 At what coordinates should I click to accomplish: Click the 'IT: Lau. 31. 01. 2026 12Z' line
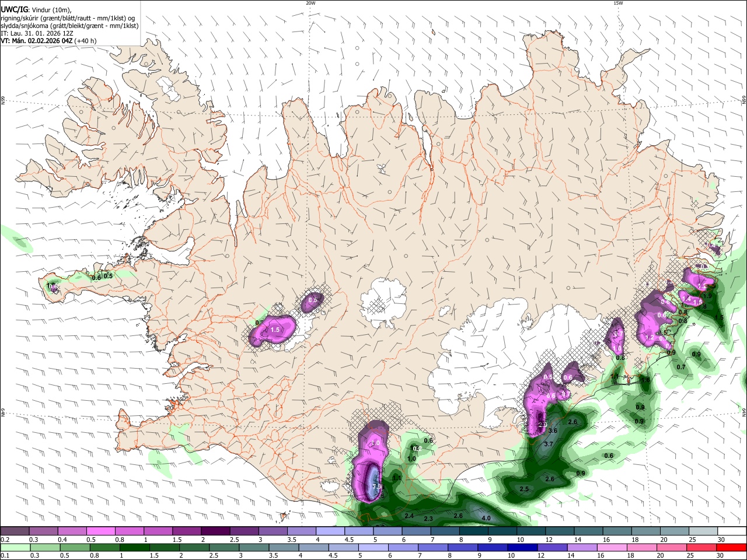coord(37,33)
